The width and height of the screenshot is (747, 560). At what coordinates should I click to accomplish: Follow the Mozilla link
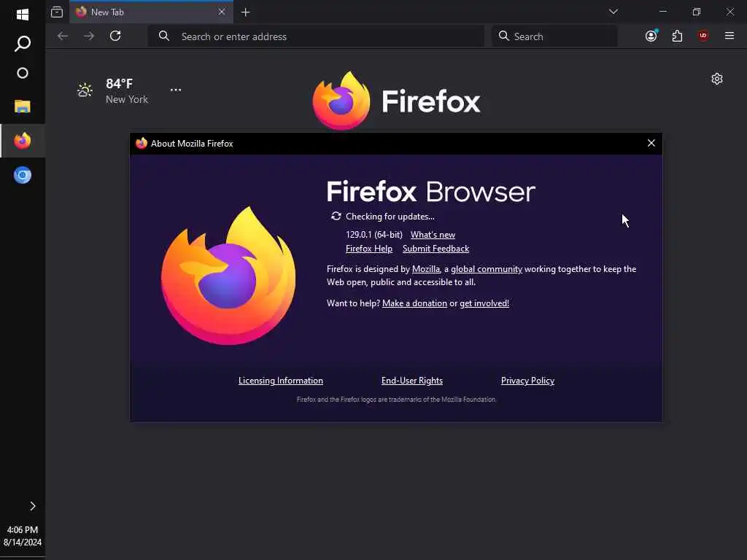(x=425, y=269)
